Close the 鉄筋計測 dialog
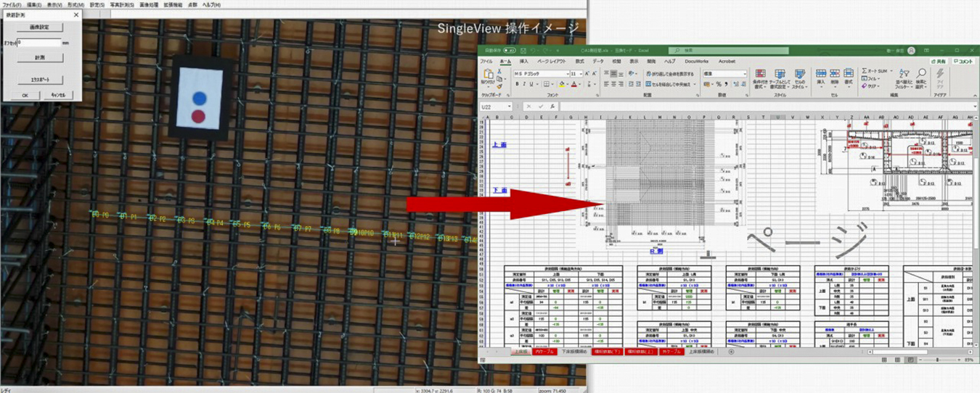The image size is (980, 393). tap(76, 15)
